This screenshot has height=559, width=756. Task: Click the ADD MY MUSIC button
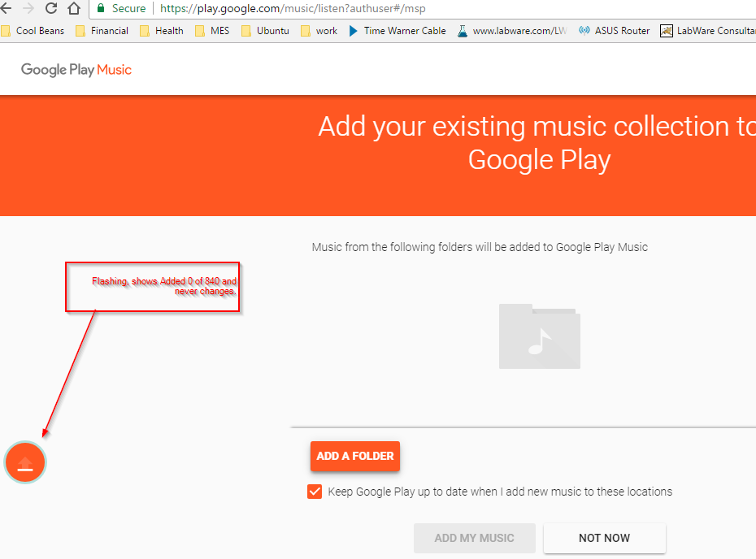point(475,538)
